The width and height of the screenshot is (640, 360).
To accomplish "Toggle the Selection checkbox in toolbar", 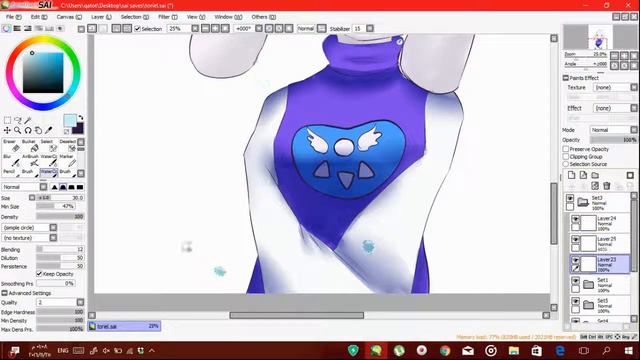I will (x=138, y=29).
